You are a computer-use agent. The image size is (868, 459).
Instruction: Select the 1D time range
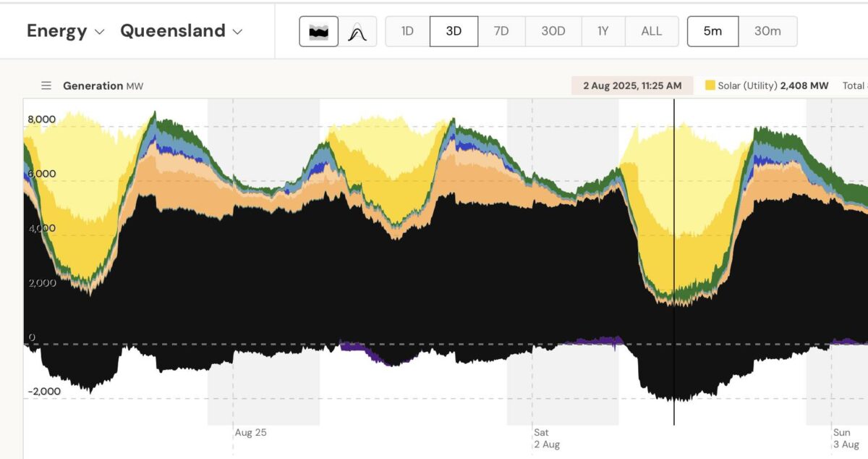click(x=407, y=31)
